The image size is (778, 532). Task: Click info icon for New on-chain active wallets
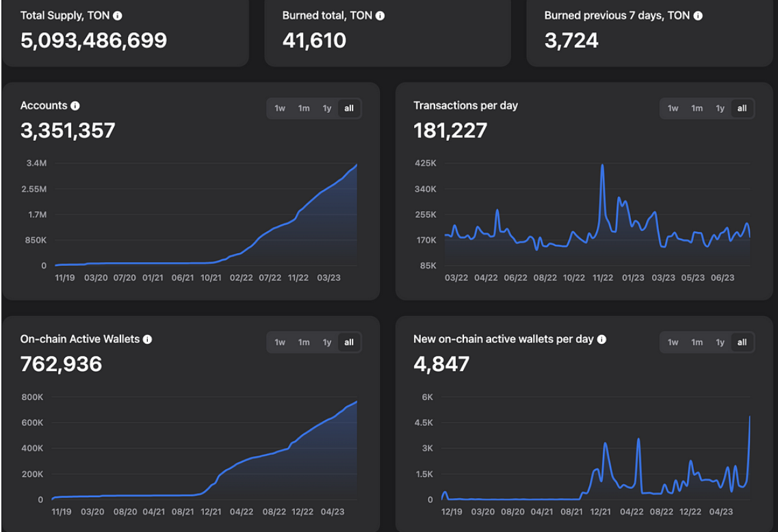(601, 339)
